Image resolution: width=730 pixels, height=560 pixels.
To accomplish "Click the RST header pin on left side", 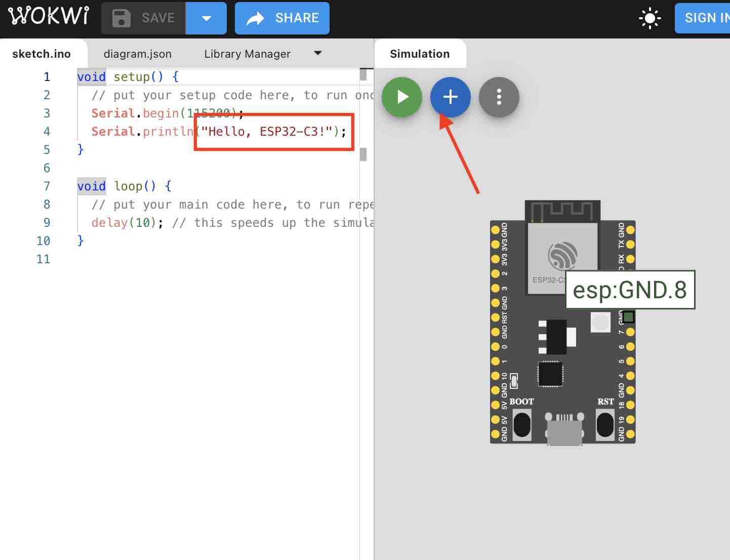I will tap(496, 318).
